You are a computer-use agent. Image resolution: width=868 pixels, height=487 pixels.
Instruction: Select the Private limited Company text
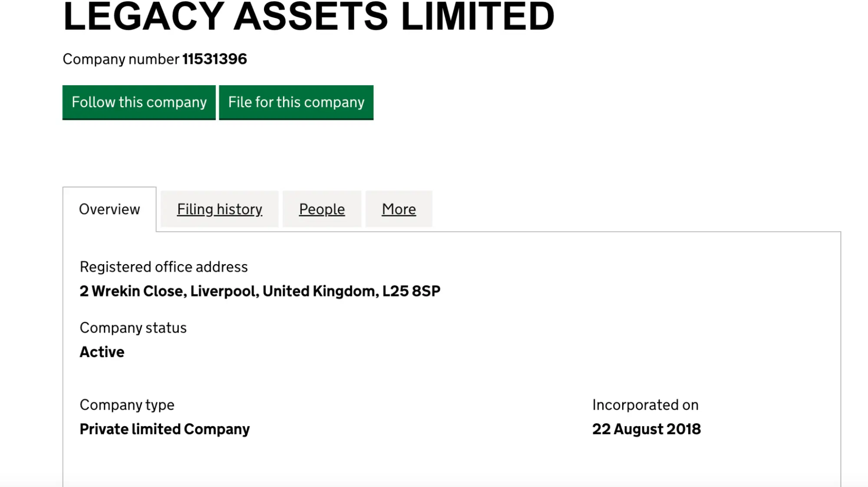coord(164,429)
